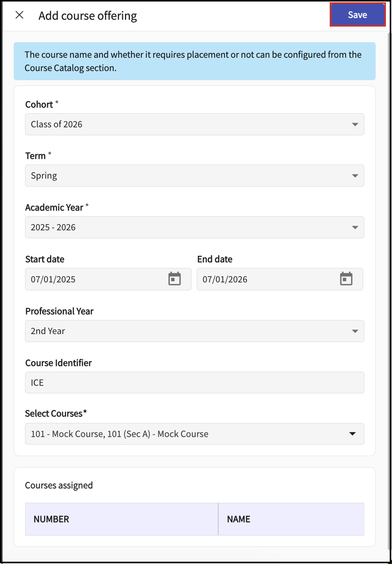This screenshot has width=392, height=564.
Task: Click the divider between NUMBER and NAME columns
Action: point(218,519)
